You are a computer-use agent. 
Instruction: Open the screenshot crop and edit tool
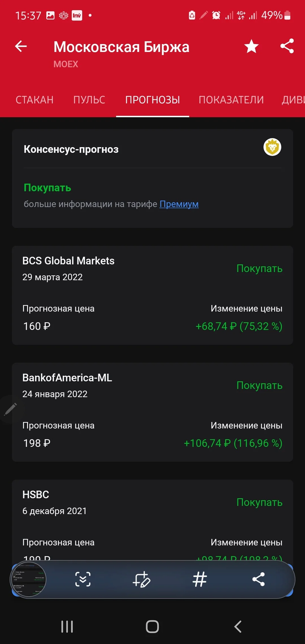tap(141, 579)
